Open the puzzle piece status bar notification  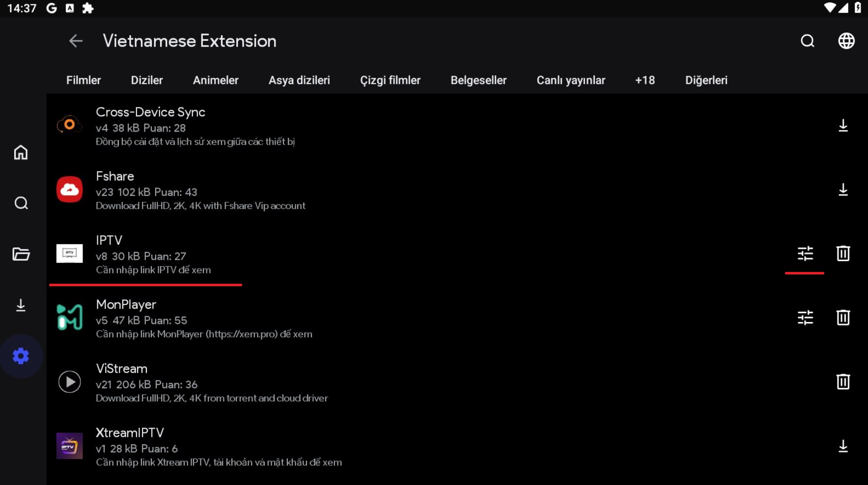pos(87,8)
